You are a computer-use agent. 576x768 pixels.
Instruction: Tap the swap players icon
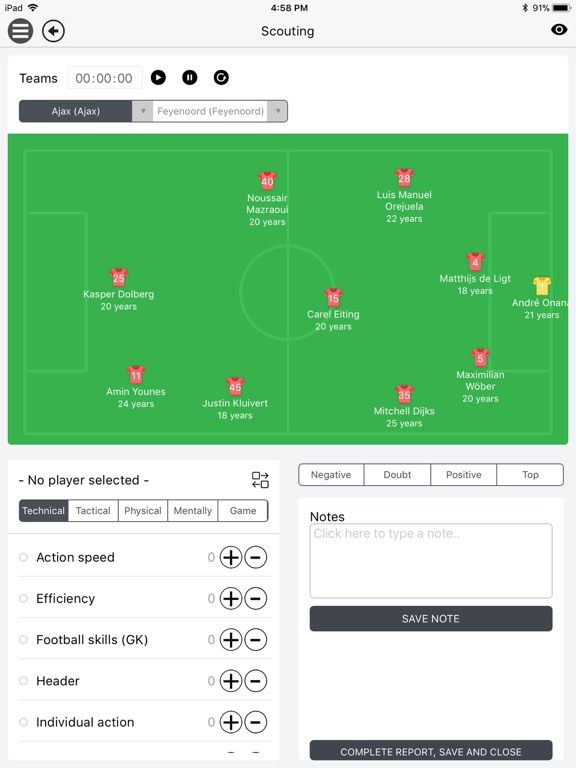[x=260, y=480]
